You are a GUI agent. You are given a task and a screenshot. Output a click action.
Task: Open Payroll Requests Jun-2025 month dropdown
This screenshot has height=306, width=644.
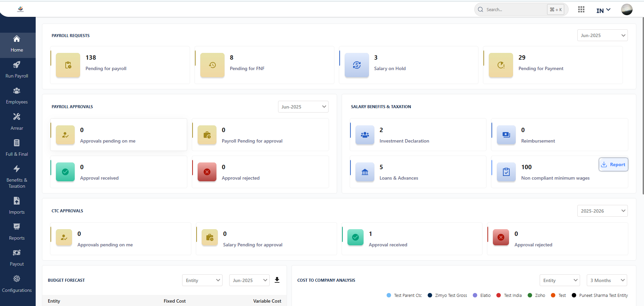[603, 35]
